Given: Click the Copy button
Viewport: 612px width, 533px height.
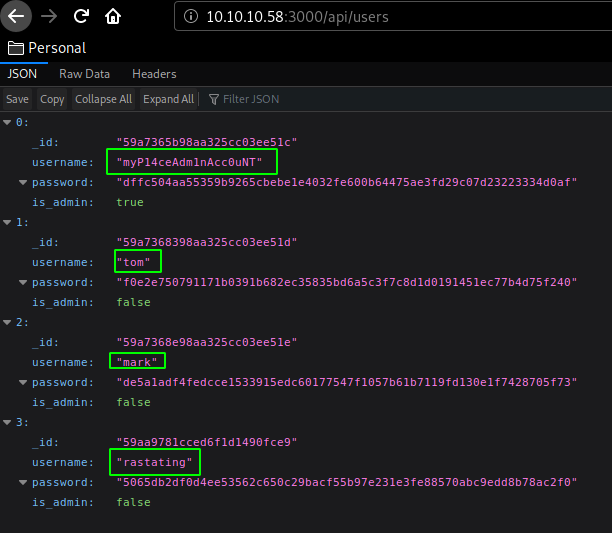Looking at the screenshot, I should point(52,99).
